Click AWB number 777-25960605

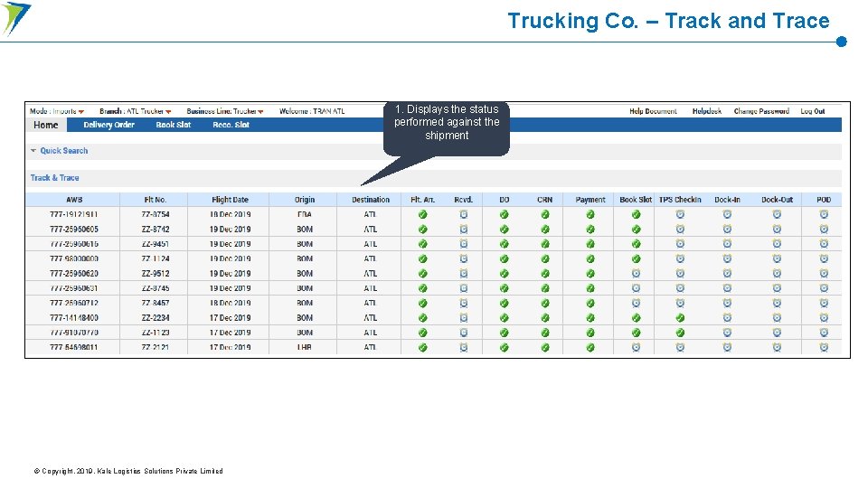(x=74, y=229)
